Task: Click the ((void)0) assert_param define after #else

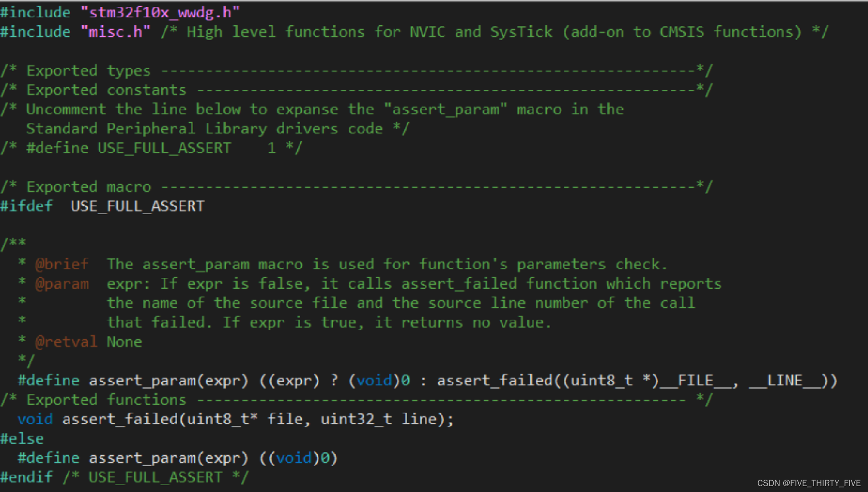Action: point(178,458)
